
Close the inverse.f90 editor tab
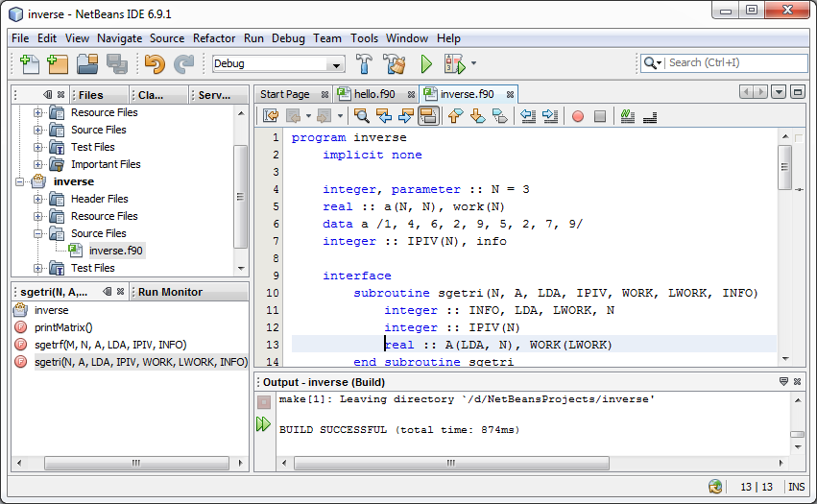[x=510, y=94]
